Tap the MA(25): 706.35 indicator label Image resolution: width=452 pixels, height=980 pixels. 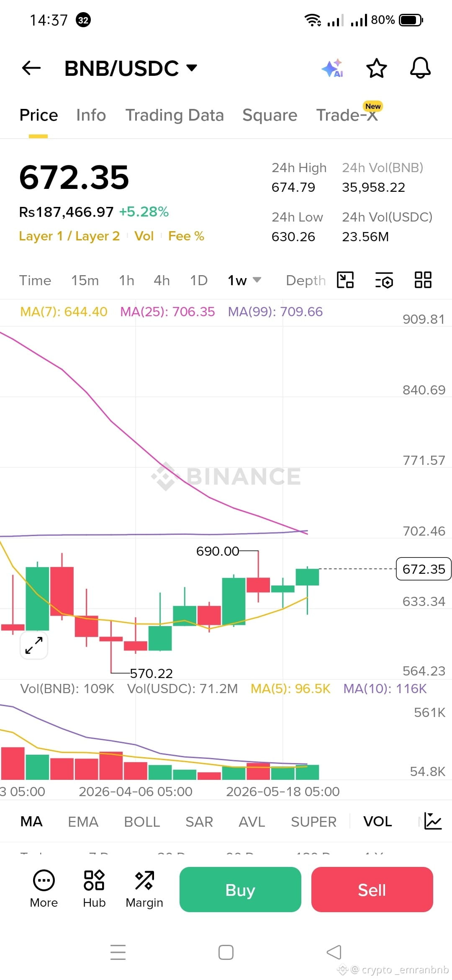pos(167,312)
